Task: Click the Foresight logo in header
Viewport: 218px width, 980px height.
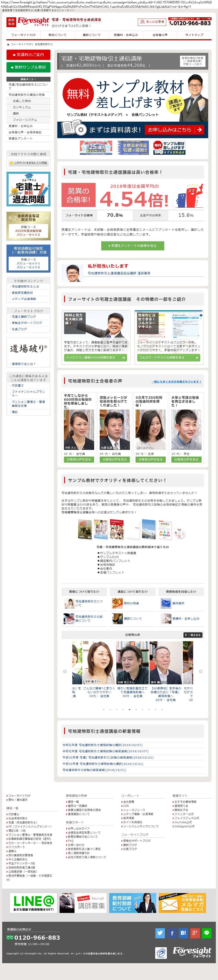Action: (33, 21)
